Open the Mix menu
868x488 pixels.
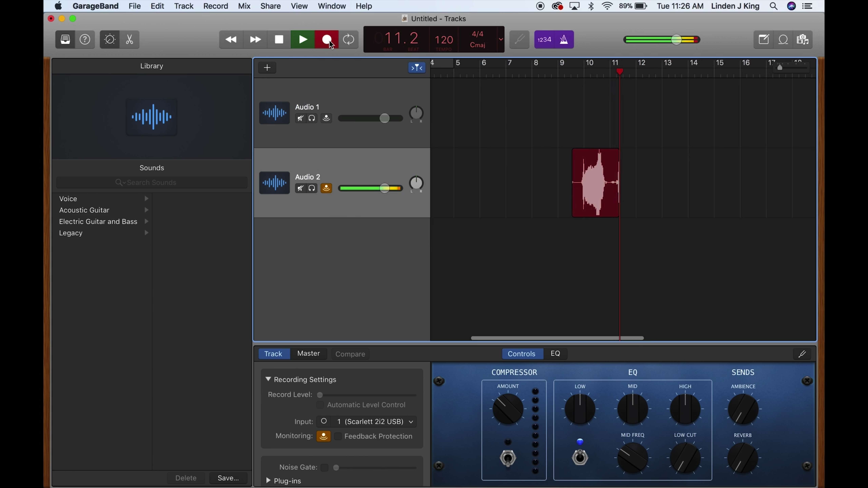tap(244, 6)
